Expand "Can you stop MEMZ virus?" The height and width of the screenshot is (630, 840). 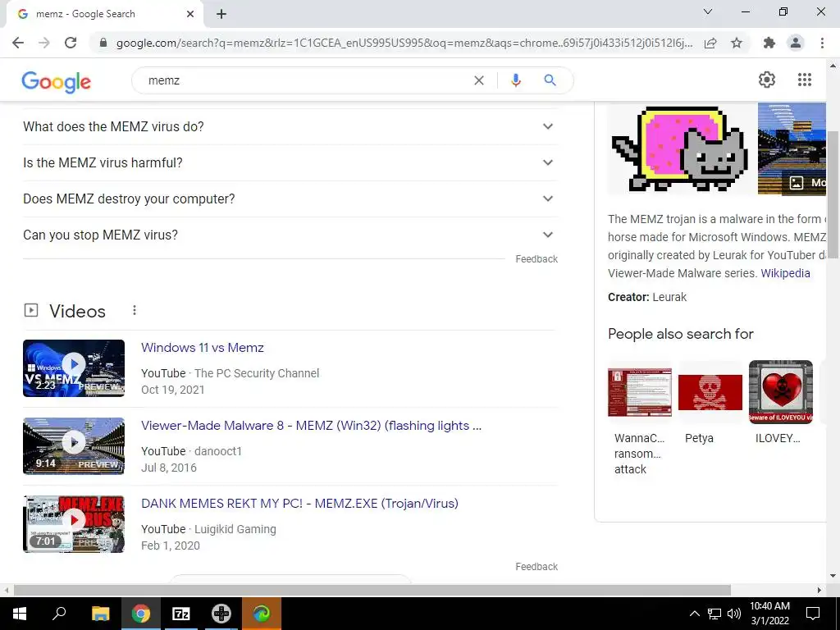pos(290,235)
